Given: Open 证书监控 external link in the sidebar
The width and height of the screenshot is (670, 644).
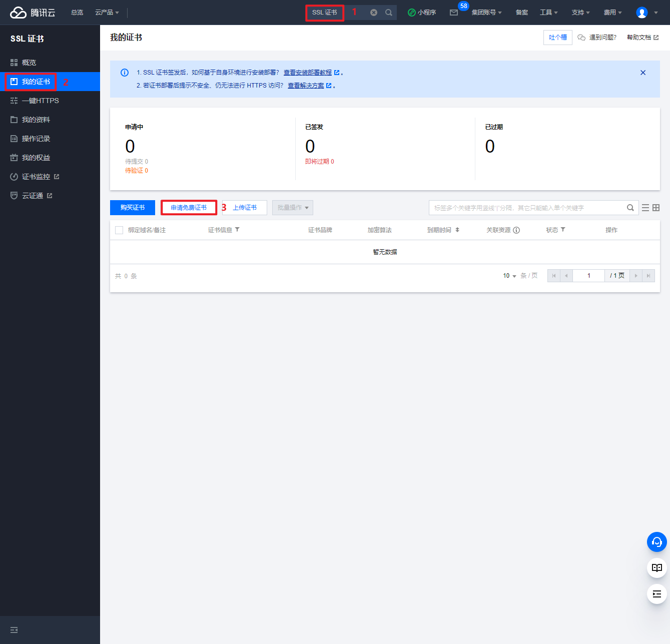Looking at the screenshot, I should (x=50, y=177).
